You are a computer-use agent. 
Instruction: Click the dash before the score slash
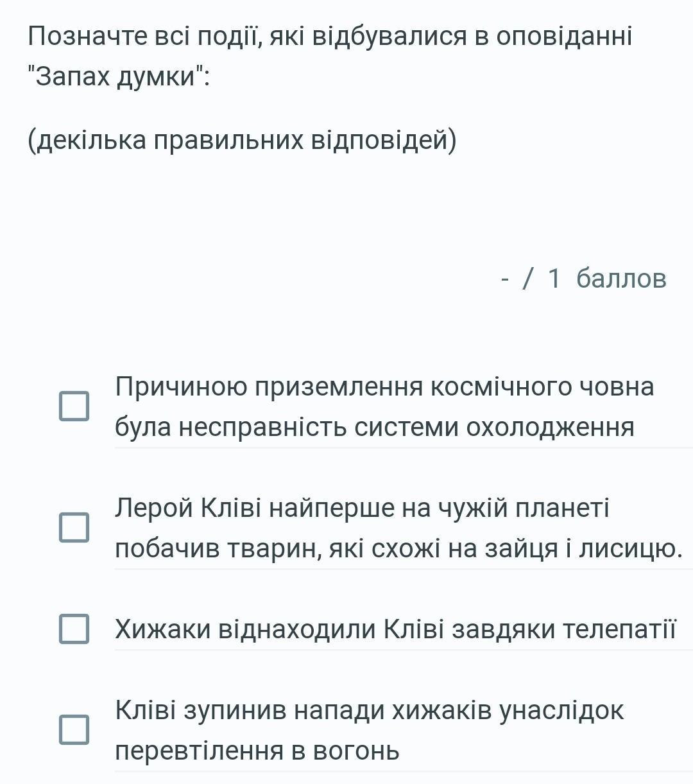coord(505,279)
